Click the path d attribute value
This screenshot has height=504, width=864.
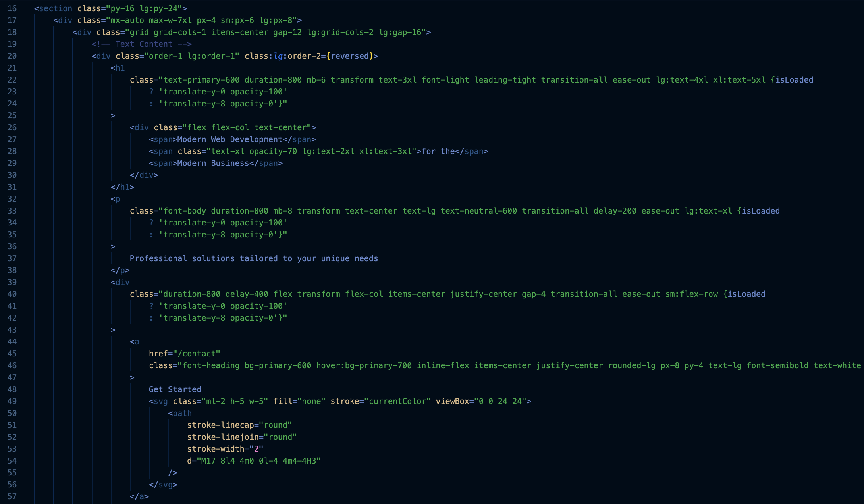(x=259, y=461)
